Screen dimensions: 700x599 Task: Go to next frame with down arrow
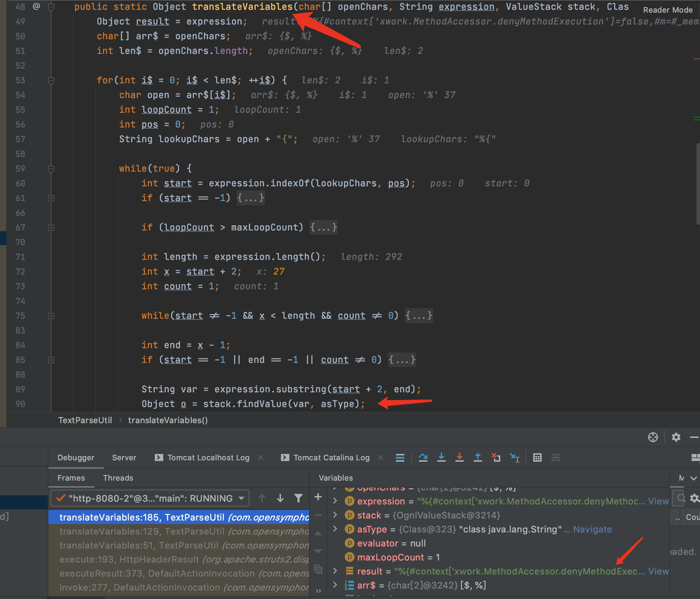pos(280,498)
